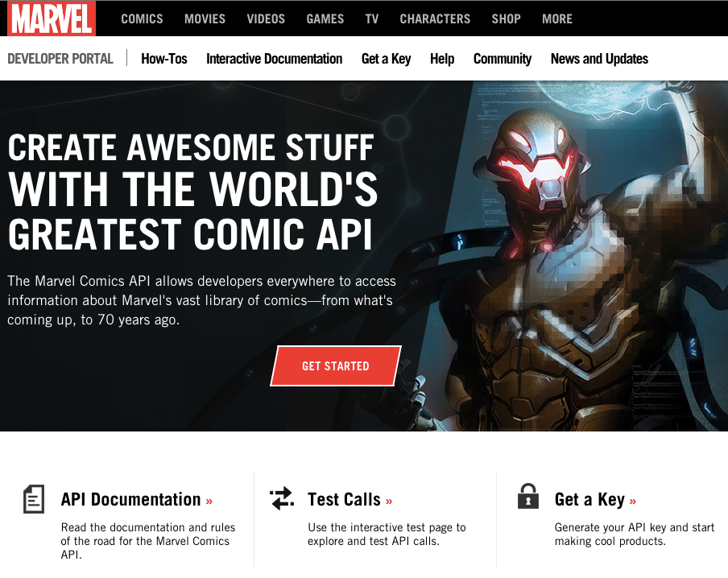Open the API Documentation heading link
Viewport: 728px width, 578px height.
[x=137, y=500]
